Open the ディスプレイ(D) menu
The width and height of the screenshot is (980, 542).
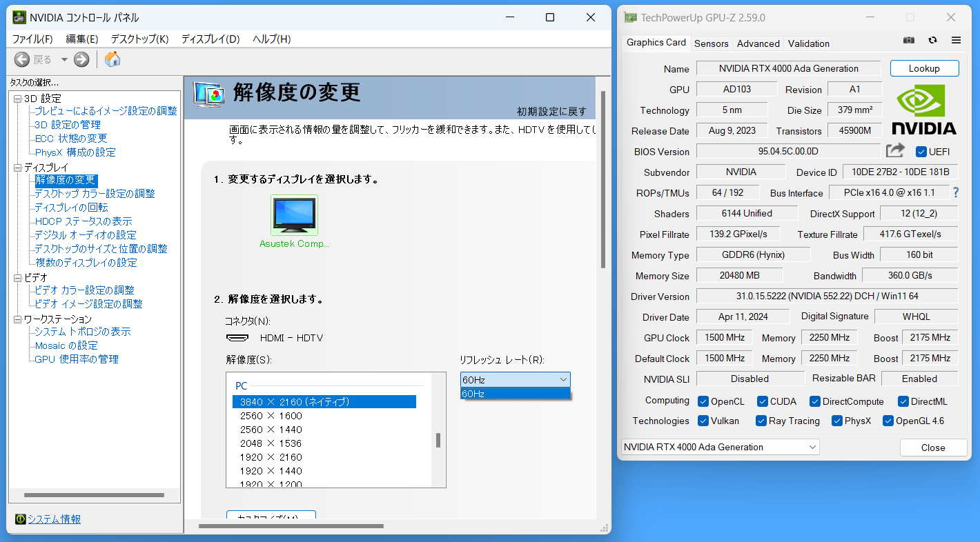coord(210,39)
